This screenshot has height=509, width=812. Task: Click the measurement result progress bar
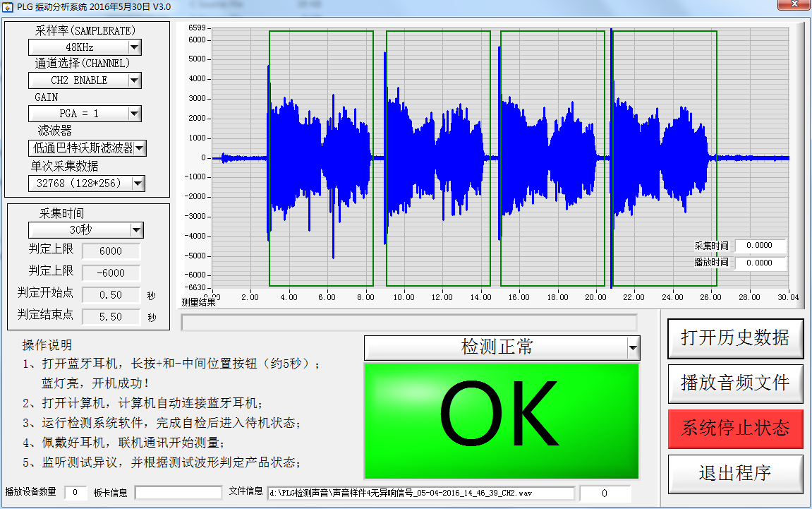pyautogui.click(x=409, y=323)
